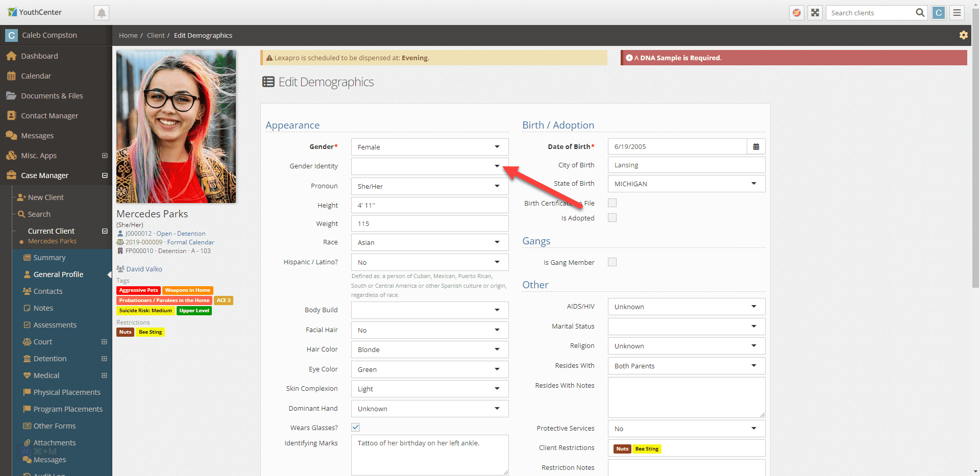Image resolution: width=980 pixels, height=476 pixels.
Task: Click the Identifying Marks text area
Action: (430, 455)
